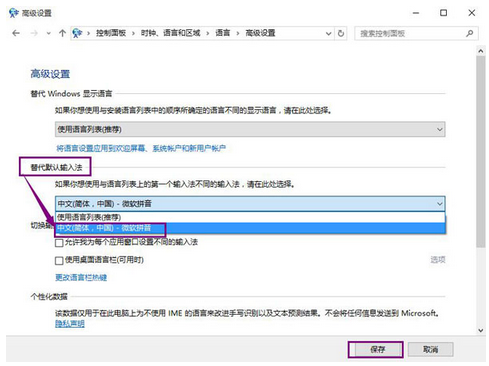Click the control panel icon in the address bar

(x=77, y=33)
